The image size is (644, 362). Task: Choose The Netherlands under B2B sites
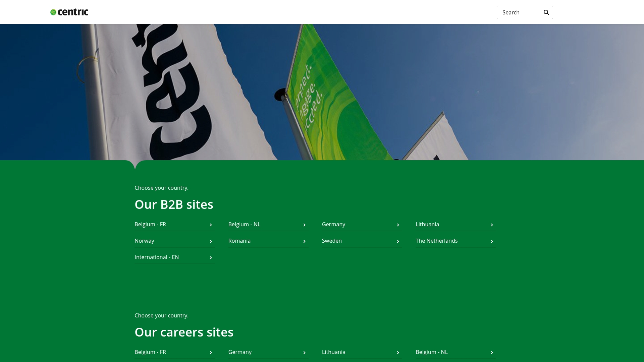(x=455, y=241)
